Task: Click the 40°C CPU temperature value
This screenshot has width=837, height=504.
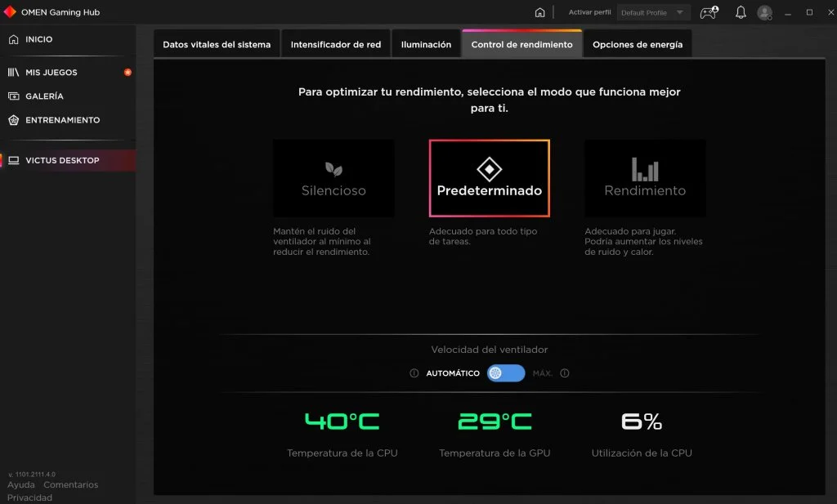Action: click(342, 421)
